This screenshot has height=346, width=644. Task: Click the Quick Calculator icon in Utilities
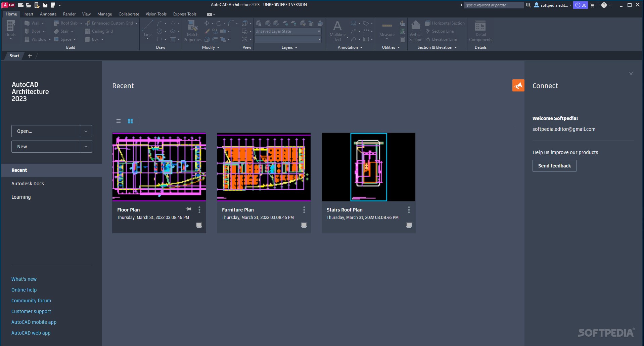(402, 39)
